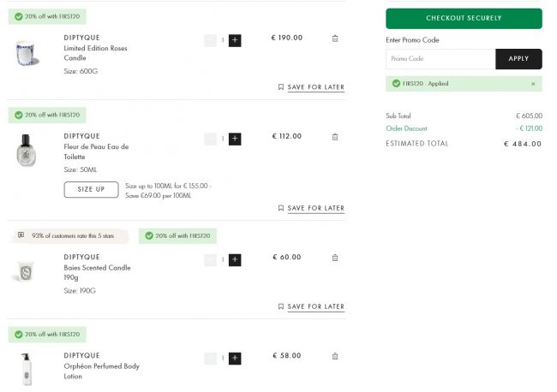
Task: Increase quantity of Roses Candle
Action: 235,40
